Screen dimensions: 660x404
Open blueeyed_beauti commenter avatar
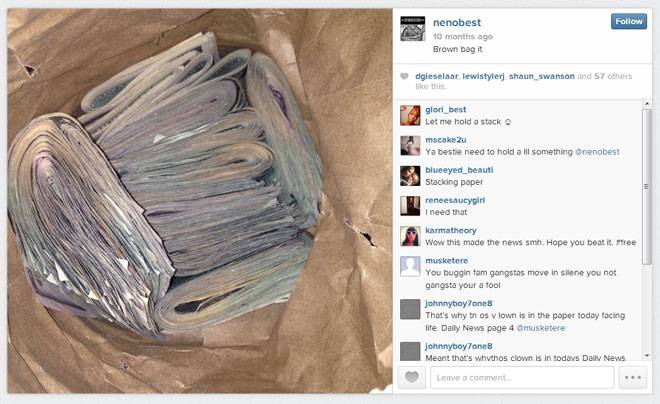(x=410, y=176)
